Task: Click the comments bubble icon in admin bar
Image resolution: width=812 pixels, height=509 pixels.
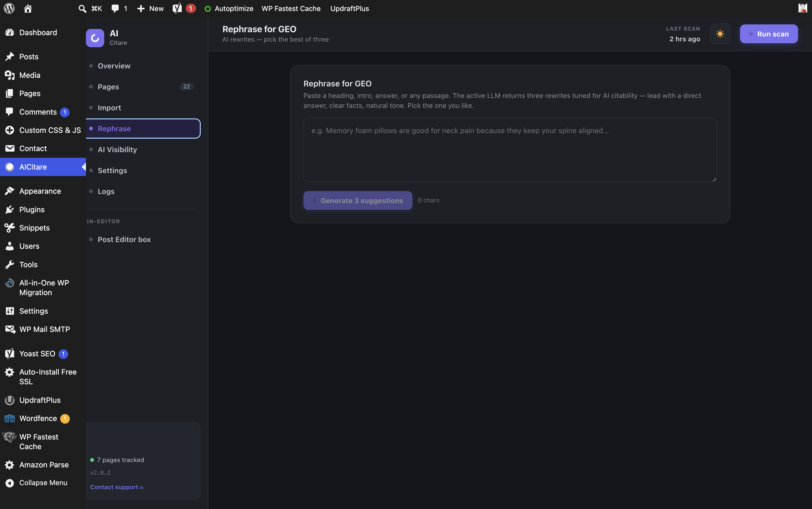Action: (115, 8)
